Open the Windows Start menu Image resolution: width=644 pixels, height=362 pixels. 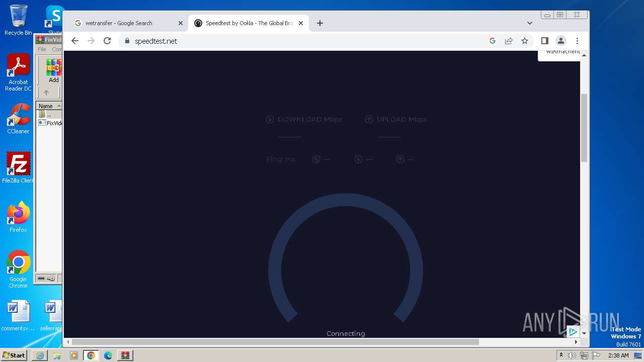coord(14,355)
